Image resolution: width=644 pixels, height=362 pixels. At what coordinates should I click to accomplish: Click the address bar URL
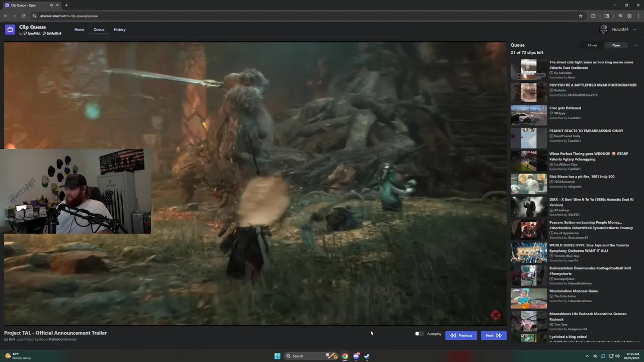click(x=69, y=16)
